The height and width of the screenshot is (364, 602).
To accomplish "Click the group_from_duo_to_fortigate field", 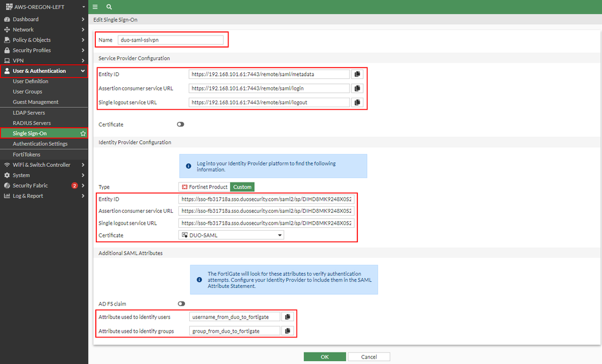I will coord(234,331).
